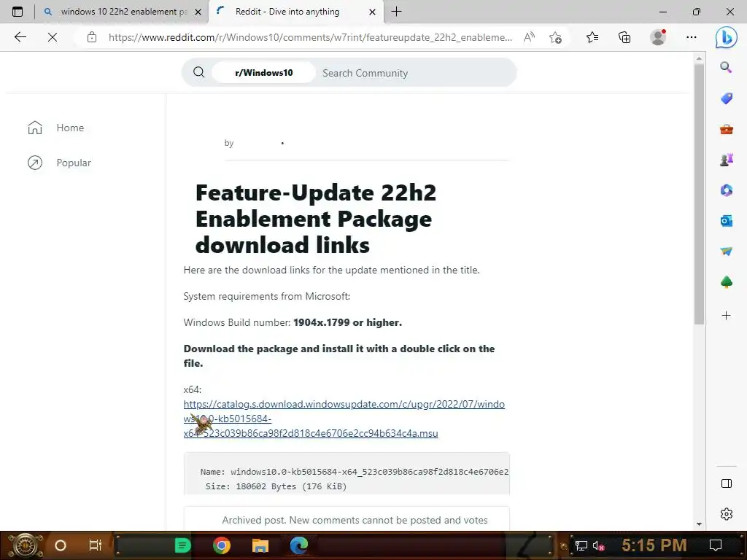Image resolution: width=747 pixels, height=560 pixels.
Task: Click the page vertical scrollbar thumb
Action: coord(699,194)
